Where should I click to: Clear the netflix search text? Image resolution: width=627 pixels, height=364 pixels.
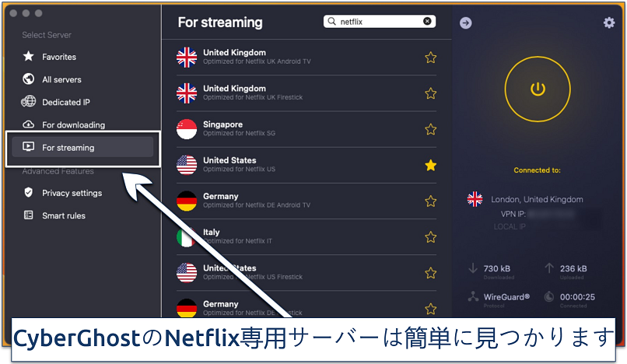pyautogui.click(x=427, y=21)
